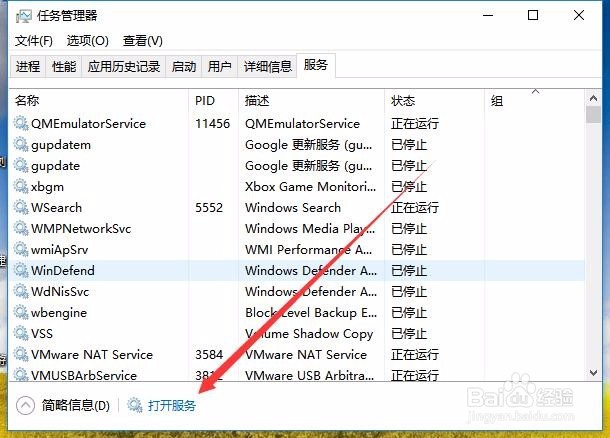Click the vertical scrollbar thumb

click(x=593, y=114)
